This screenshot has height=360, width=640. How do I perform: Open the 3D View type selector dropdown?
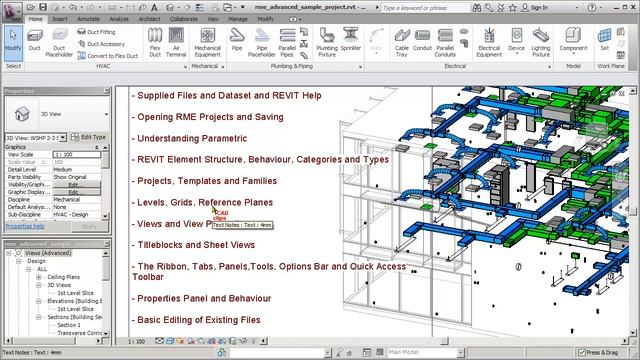(106, 114)
